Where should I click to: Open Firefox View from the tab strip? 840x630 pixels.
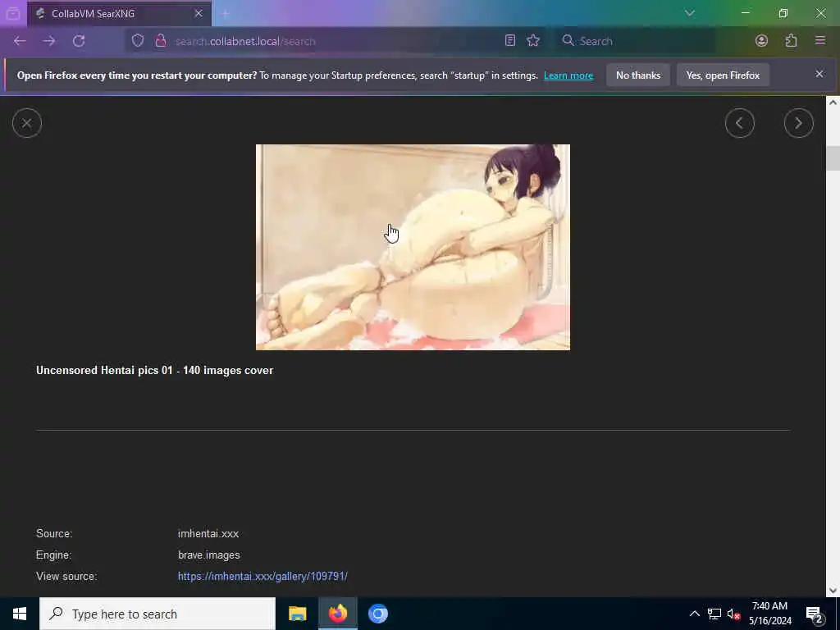pos(13,13)
